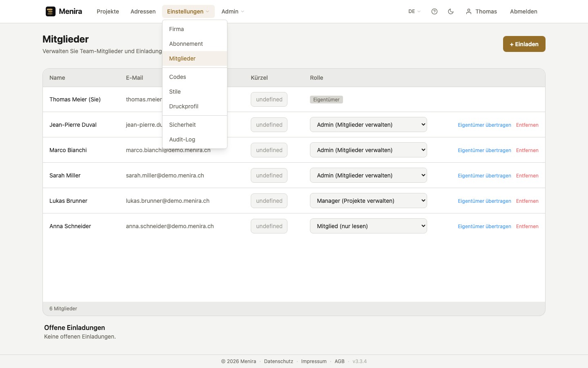
Task: Open Codes settings
Action: point(195,77)
